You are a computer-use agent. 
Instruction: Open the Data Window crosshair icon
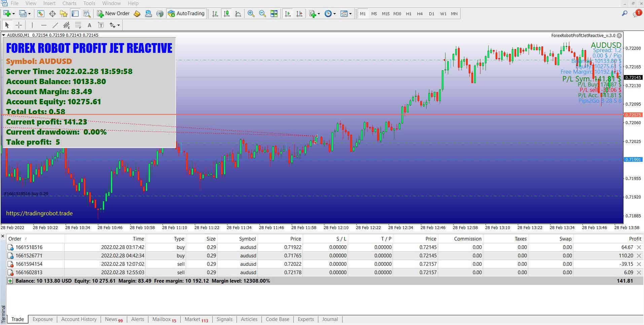[52, 14]
